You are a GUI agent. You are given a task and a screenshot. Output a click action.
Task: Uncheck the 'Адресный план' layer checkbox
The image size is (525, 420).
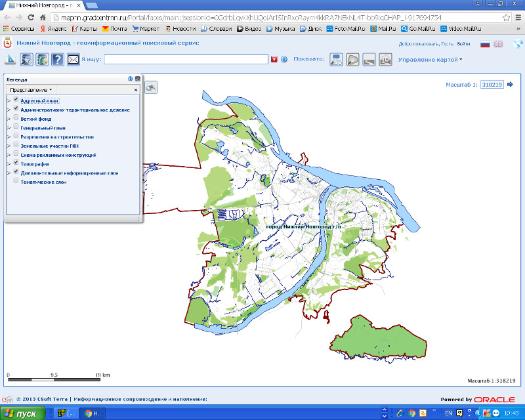pyautogui.click(x=16, y=100)
